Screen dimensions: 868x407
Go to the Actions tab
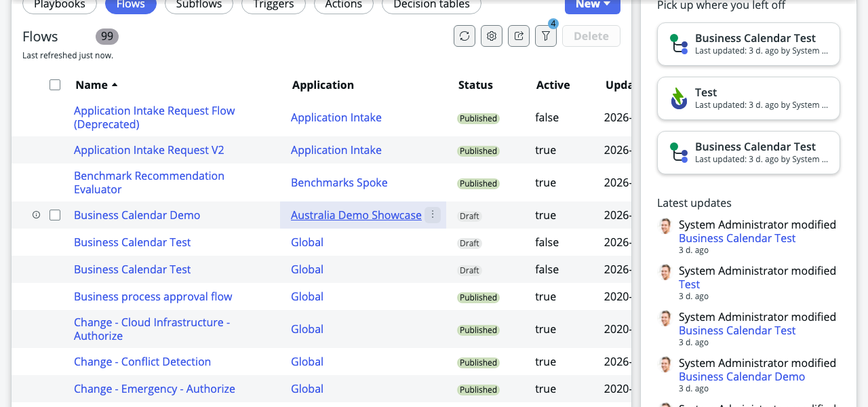[344, 5]
